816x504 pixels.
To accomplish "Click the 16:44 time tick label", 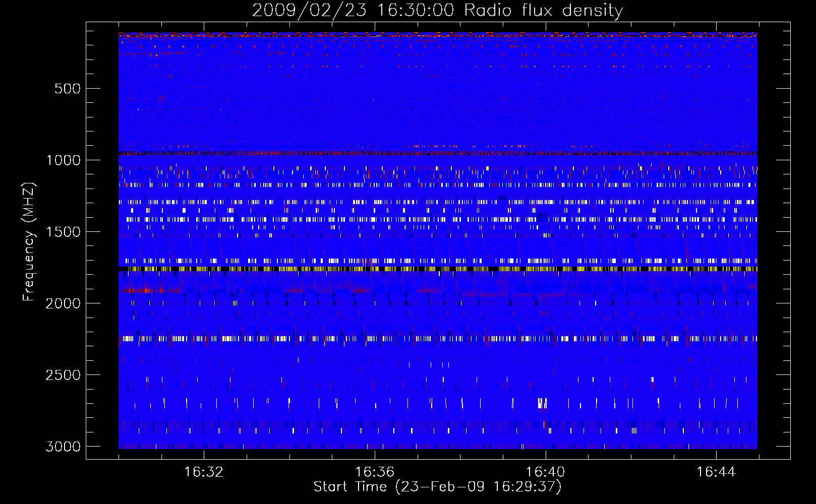I will (x=716, y=472).
